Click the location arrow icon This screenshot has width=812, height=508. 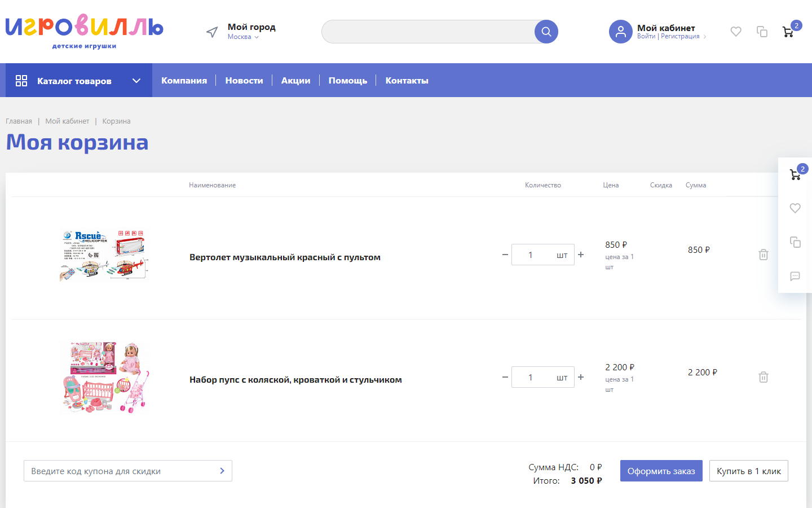coord(212,32)
